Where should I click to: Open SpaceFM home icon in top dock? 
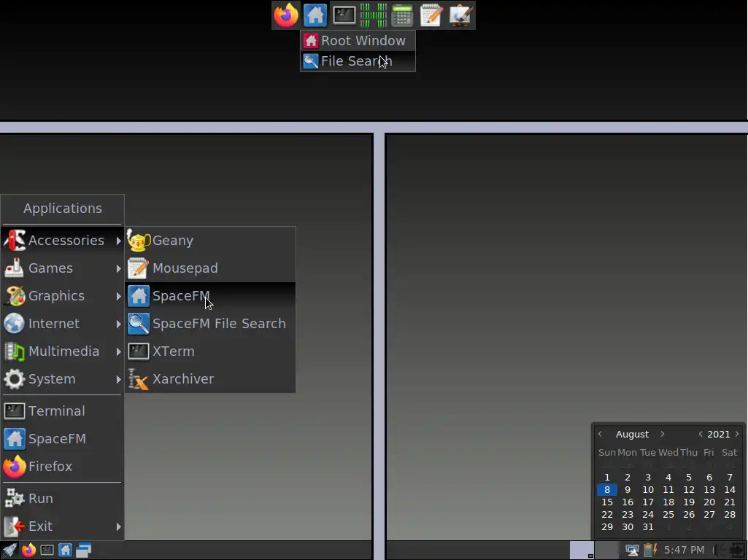(315, 15)
